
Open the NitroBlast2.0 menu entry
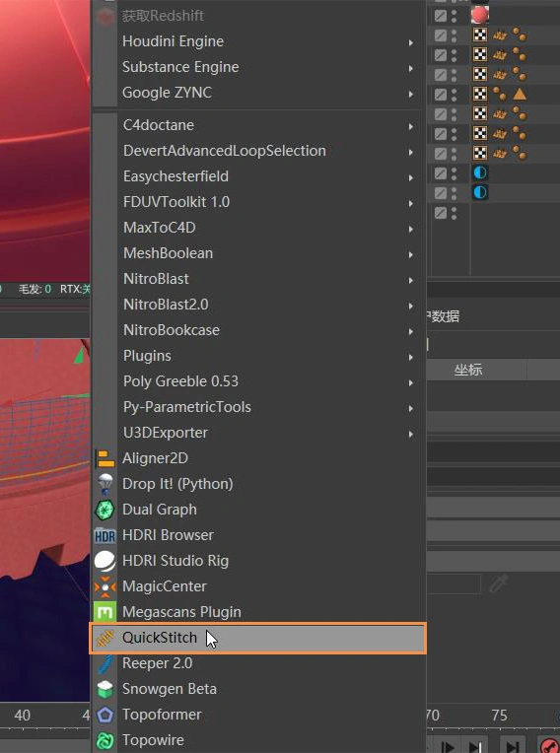[258, 305]
